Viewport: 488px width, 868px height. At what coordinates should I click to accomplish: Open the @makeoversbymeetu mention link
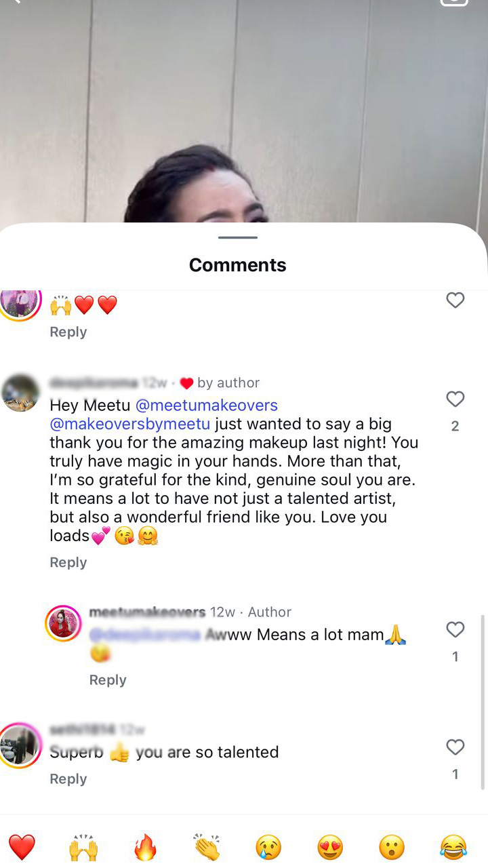click(130, 425)
